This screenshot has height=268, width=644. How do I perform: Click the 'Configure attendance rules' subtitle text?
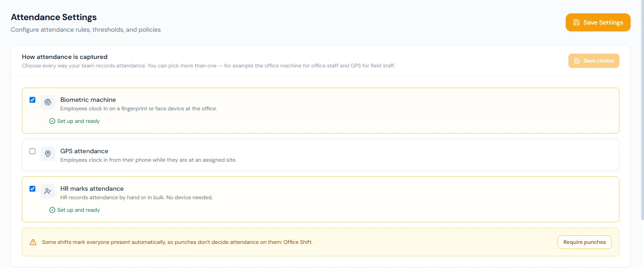[x=86, y=30]
